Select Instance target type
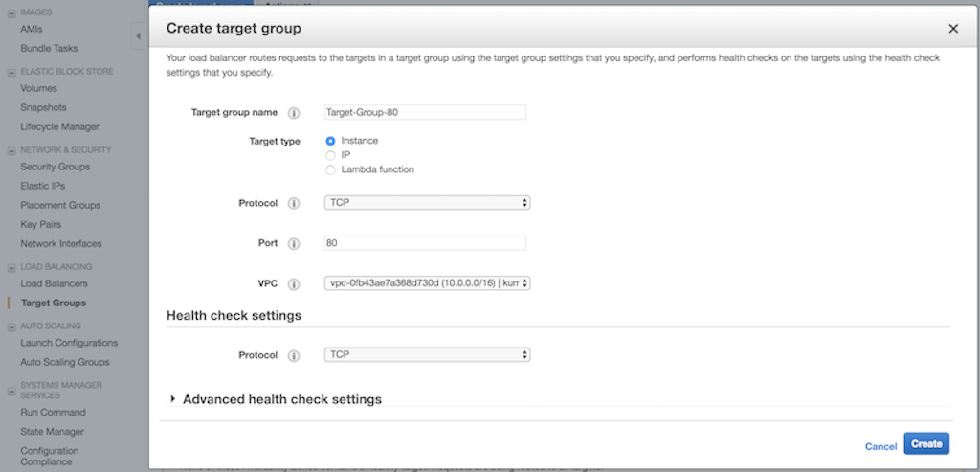 [x=330, y=142]
